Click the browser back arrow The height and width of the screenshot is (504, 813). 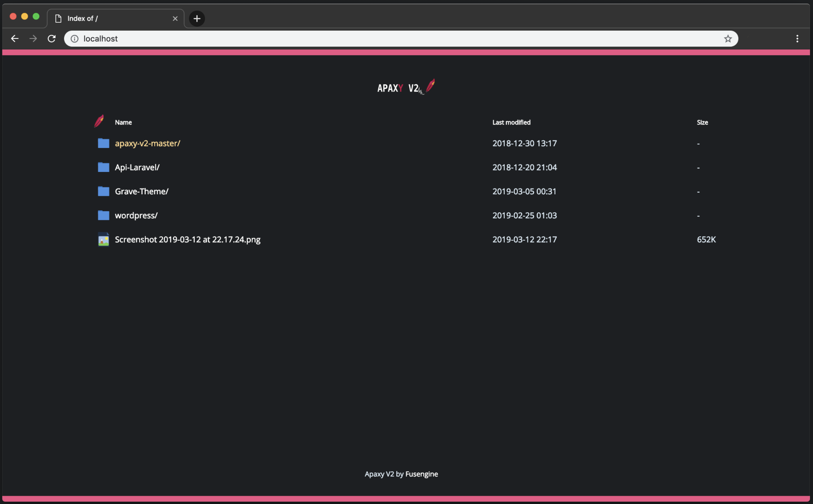tap(15, 38)
